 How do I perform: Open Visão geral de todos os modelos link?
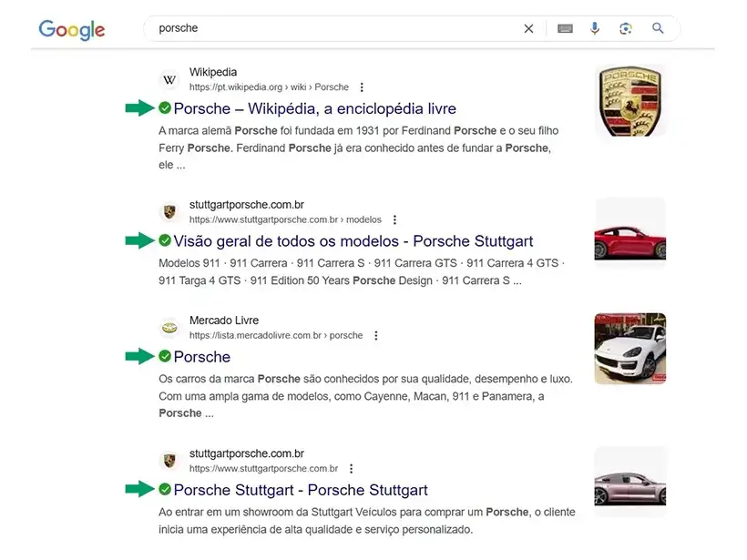point(353,241)
